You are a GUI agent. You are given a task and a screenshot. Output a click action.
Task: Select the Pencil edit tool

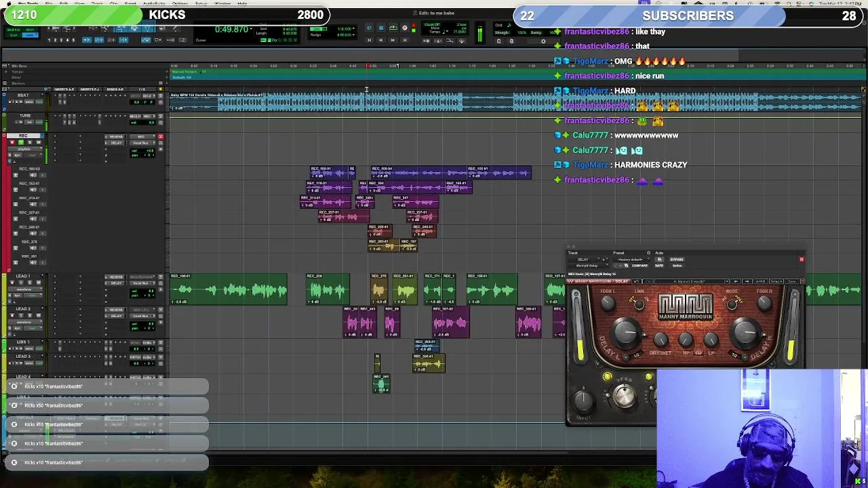pyautogui.click(x=175, y=28)
